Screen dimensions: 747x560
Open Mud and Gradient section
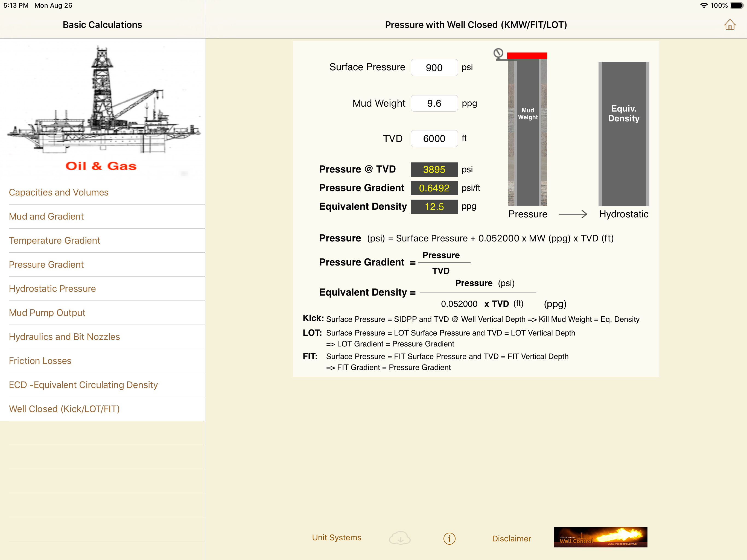pos(46,216)
